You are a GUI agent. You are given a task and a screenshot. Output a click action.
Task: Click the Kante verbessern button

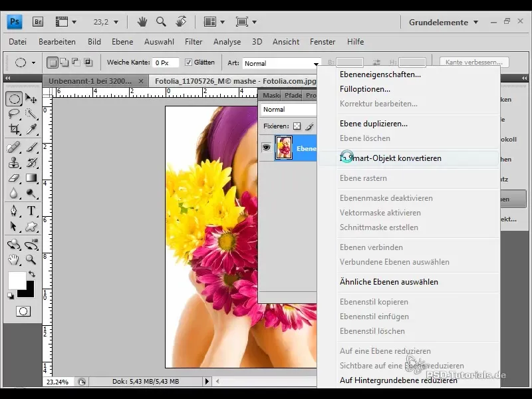coord(474,63)
